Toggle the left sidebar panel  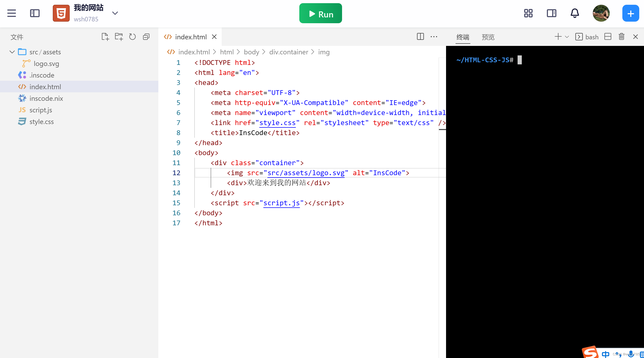point(35,13)
